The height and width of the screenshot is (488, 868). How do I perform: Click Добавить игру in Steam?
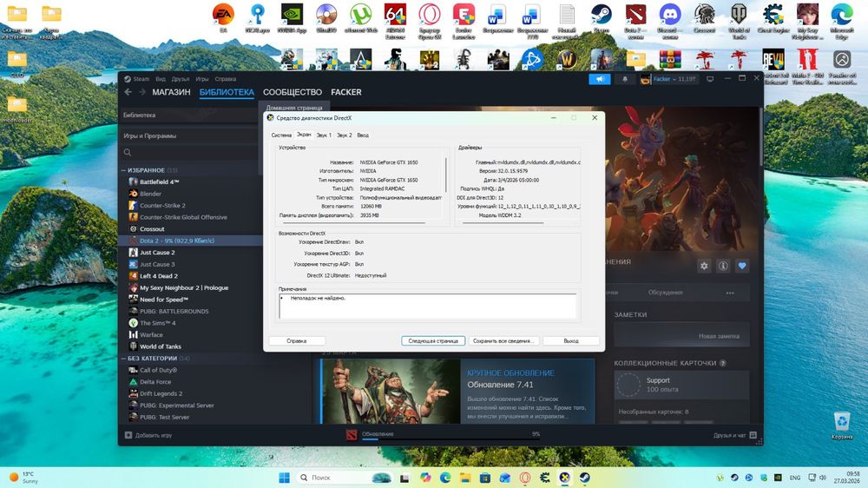(x=148, y=435)
